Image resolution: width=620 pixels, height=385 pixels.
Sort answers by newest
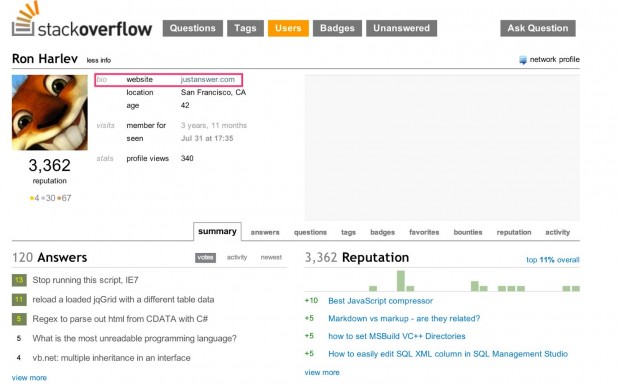[271, 257]
